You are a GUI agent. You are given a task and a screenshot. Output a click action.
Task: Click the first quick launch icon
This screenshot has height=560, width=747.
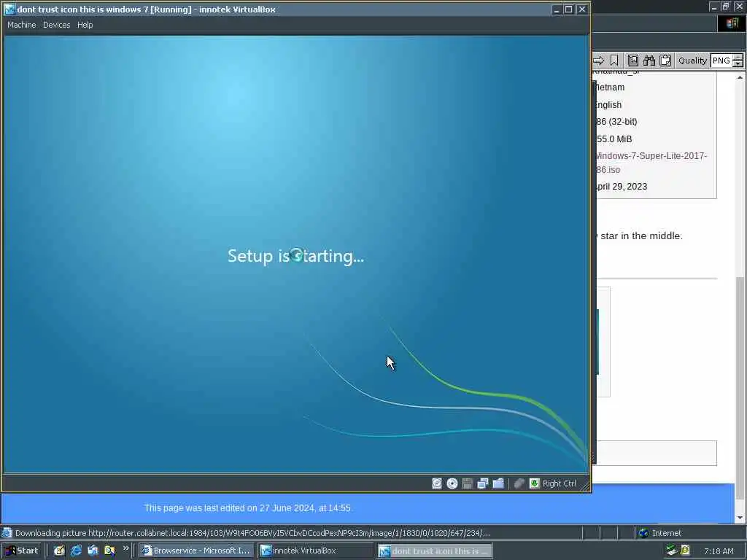59,551
